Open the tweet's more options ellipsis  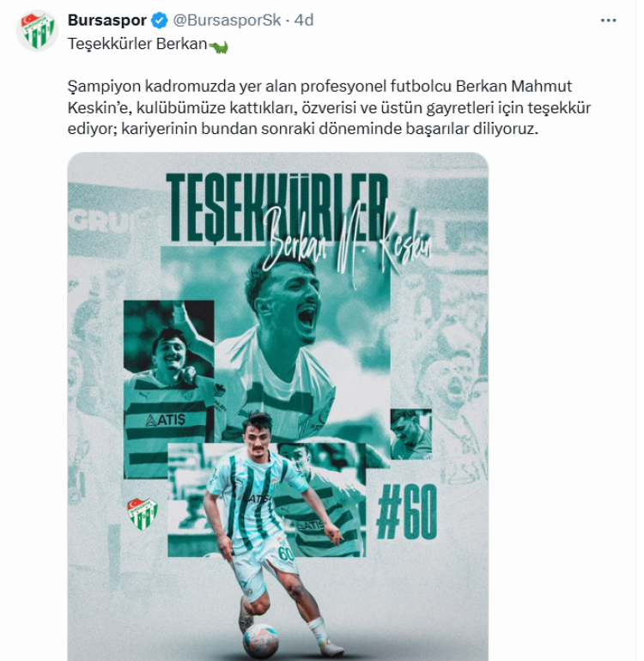608,21
